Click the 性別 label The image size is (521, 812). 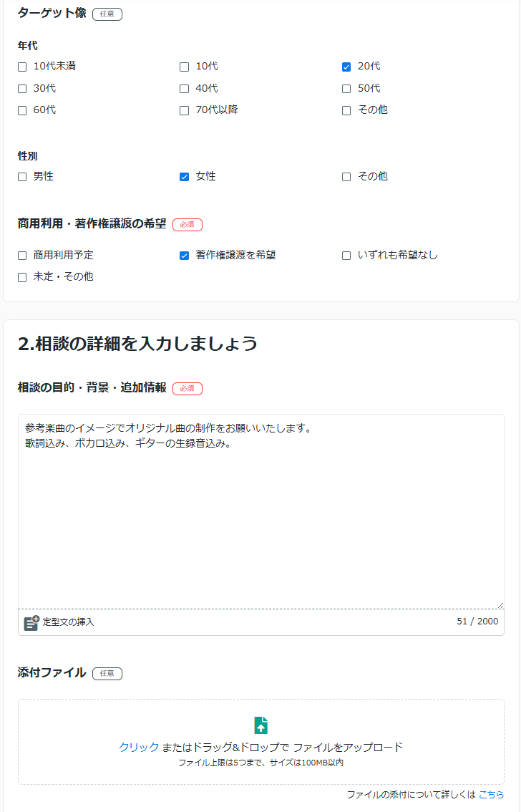27,156
